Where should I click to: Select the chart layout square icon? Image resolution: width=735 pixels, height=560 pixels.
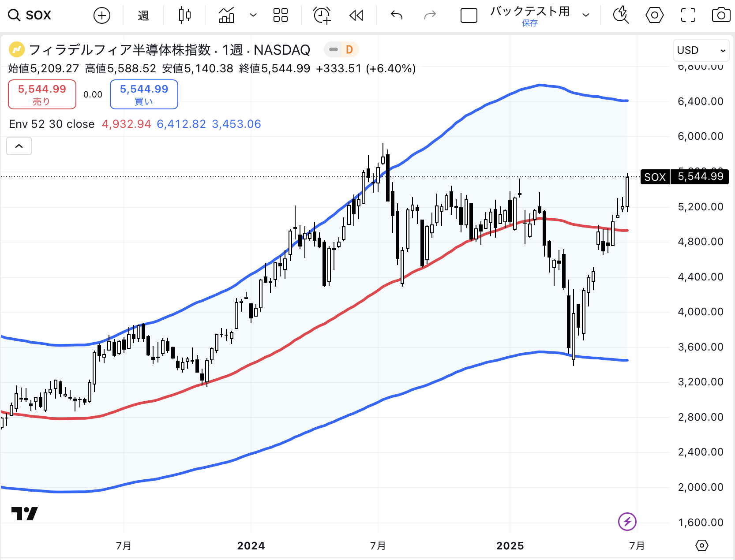[469, 16]
